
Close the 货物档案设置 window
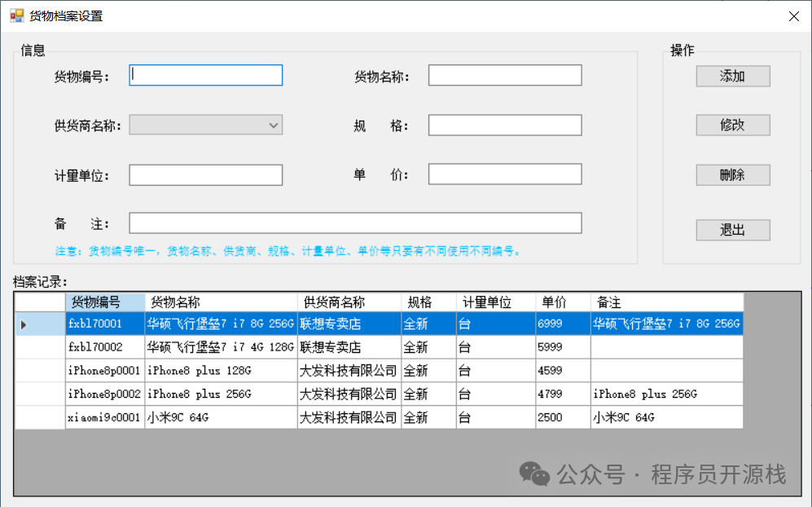(x=793, y=16)
